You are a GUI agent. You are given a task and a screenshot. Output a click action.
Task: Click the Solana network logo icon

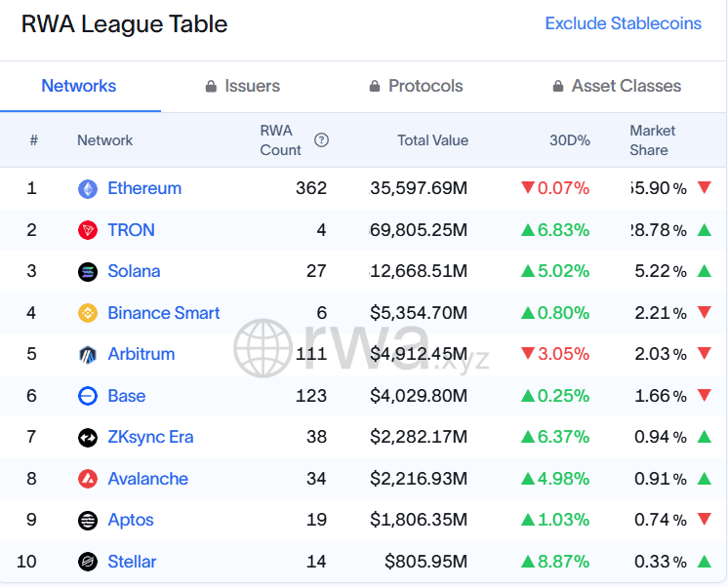point(87,271)
